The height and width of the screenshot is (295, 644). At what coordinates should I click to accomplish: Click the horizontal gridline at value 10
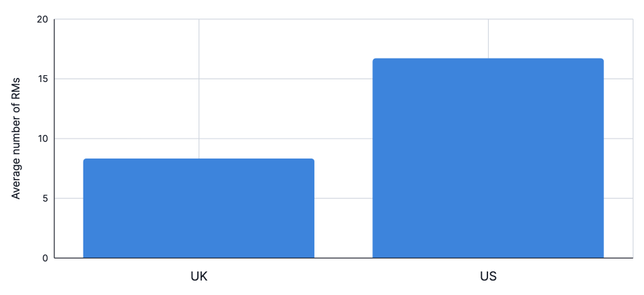point(343,139)
